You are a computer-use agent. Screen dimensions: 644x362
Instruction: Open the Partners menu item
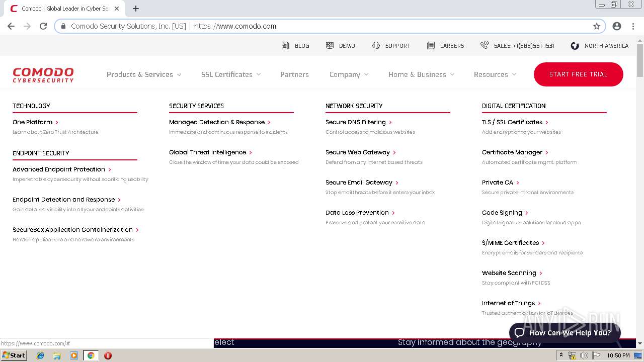pos(294,74)
